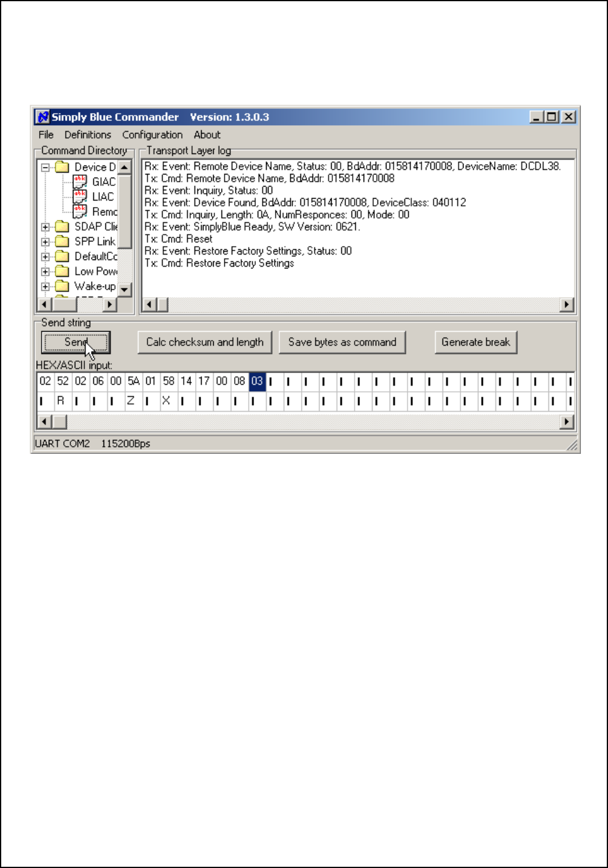The width and height of the screenshot is (608, 868).
Task: Click log line 'Rx: Event: Device Found'
Action: point(305,203)
